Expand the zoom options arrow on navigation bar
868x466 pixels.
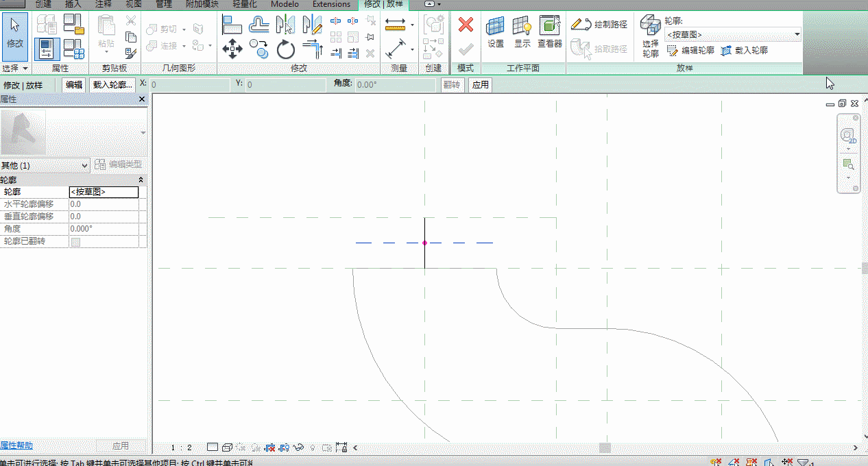point(848,177)
